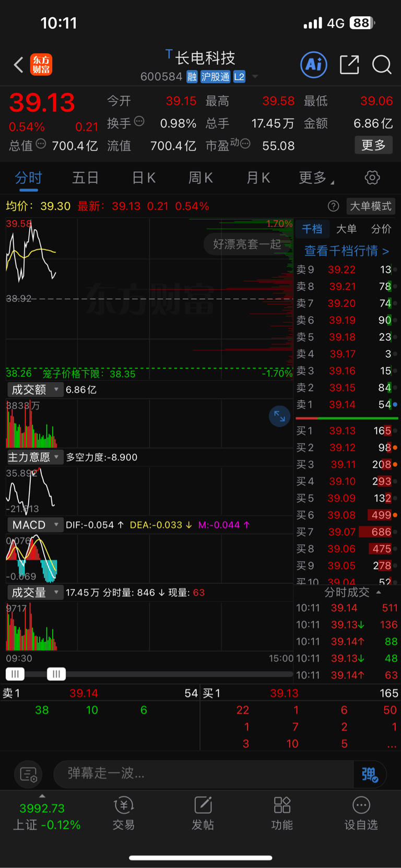Tap 卖5 39.18 order row
The height and width of the screenshot is (868, 401).
[346, 337]
